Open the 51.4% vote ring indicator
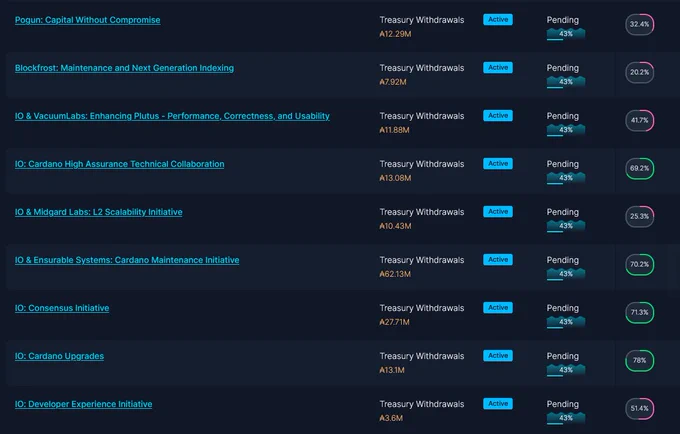Viewport: 680px width, 434px height. 640,408
